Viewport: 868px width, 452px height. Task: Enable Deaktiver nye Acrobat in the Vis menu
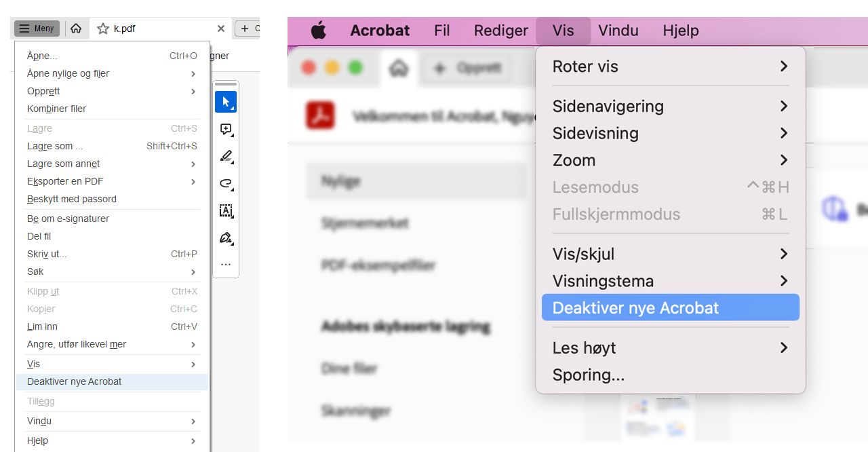(670, 307)
